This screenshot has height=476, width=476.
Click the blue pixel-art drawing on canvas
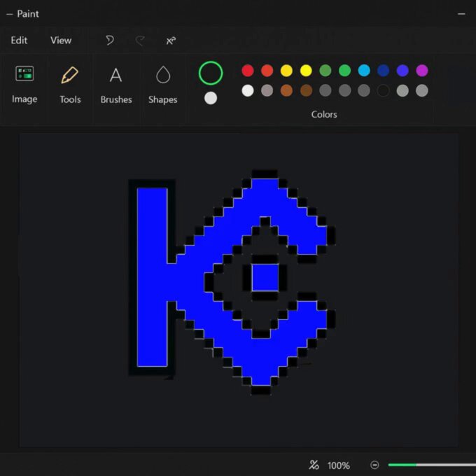click(232, 282)
